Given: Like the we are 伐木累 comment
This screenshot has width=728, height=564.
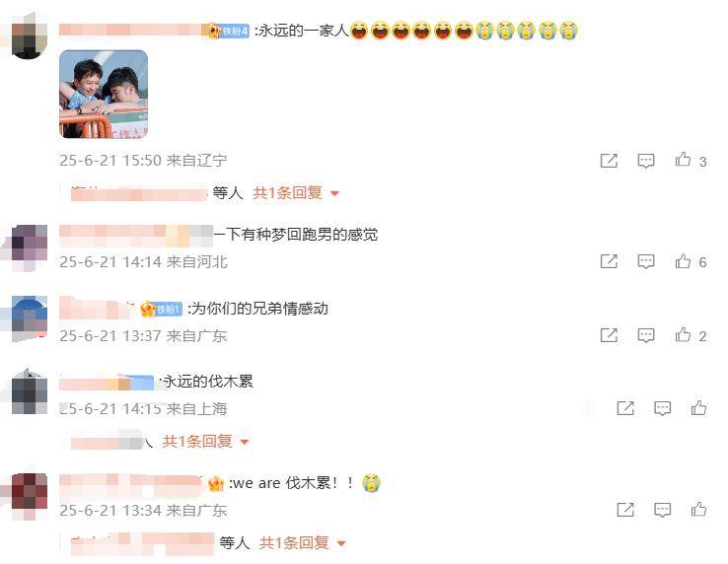Looking at the screenshot, I should click(698, 509).
